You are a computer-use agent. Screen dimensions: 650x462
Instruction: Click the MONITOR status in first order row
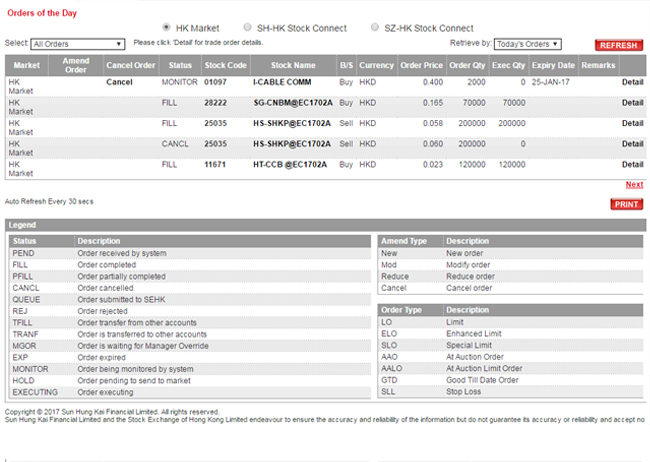click(x=179, y=82)
